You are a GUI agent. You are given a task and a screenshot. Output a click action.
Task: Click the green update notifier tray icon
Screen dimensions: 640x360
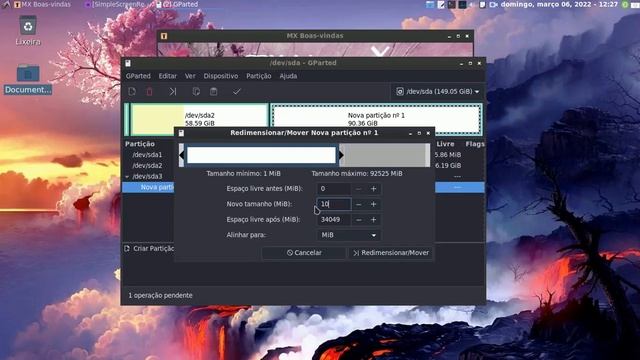(x=625, y=4)
